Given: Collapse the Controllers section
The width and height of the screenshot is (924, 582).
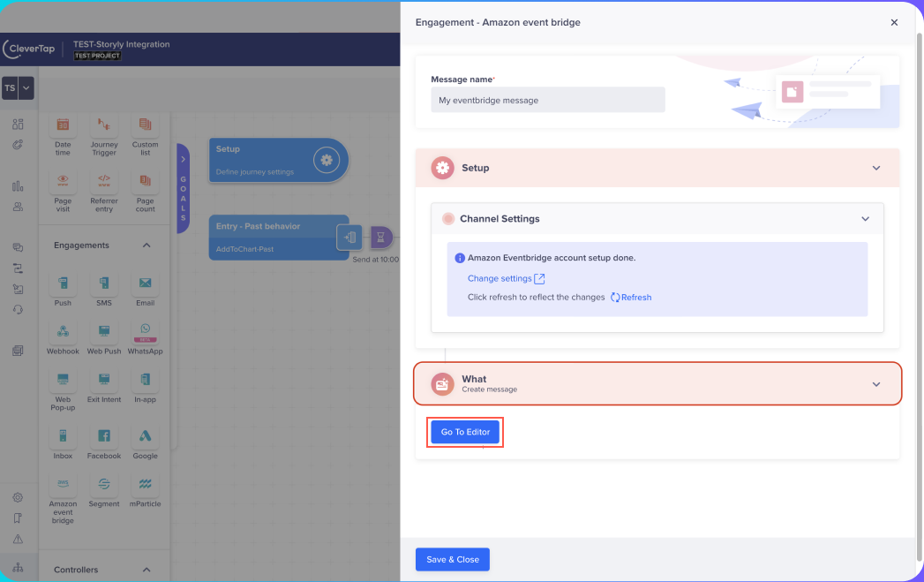Looking at the screenshot, I should click(146, 570).
